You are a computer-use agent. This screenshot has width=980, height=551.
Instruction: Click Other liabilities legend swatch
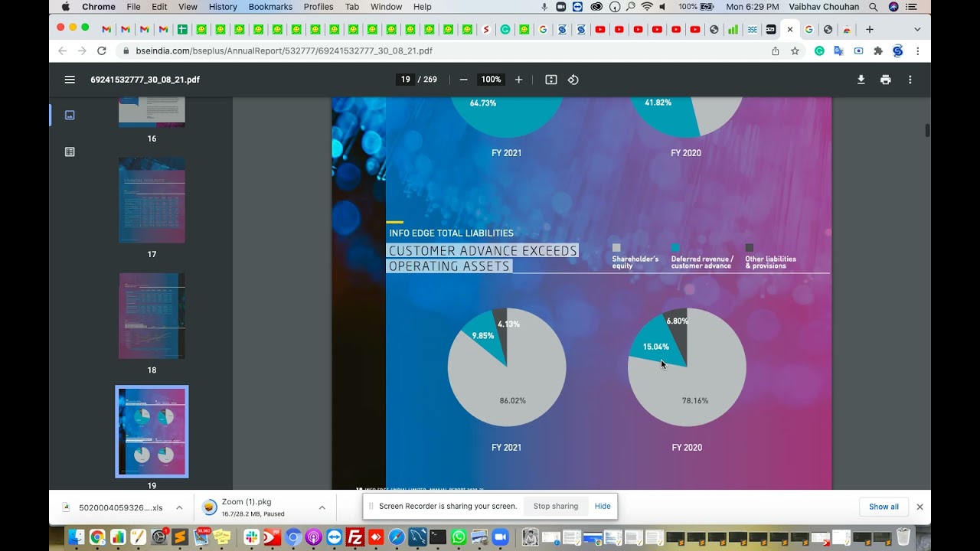(x=750, y=248)
